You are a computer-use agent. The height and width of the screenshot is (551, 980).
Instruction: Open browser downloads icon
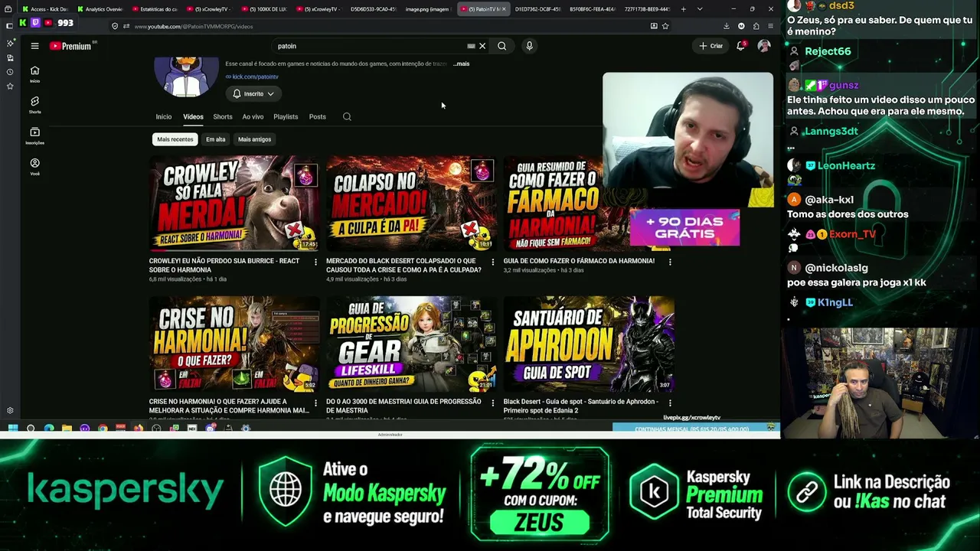726,26
